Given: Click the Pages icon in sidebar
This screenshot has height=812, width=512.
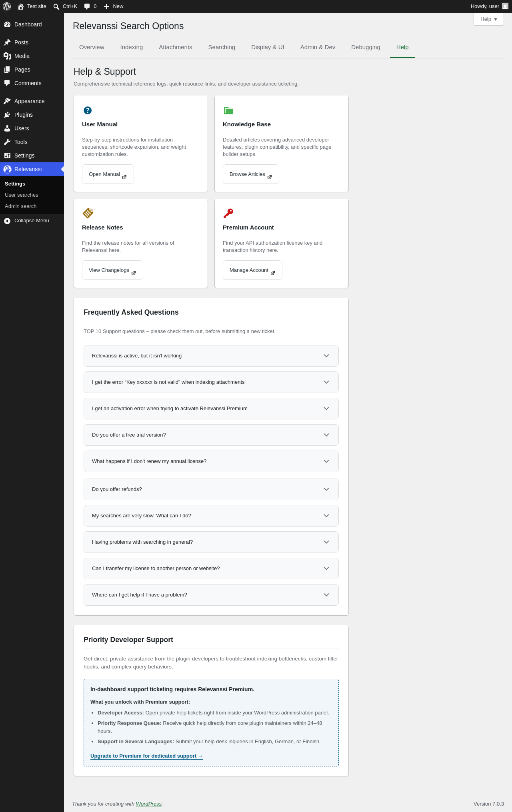Looking at the screenshot, I should 7,70.
